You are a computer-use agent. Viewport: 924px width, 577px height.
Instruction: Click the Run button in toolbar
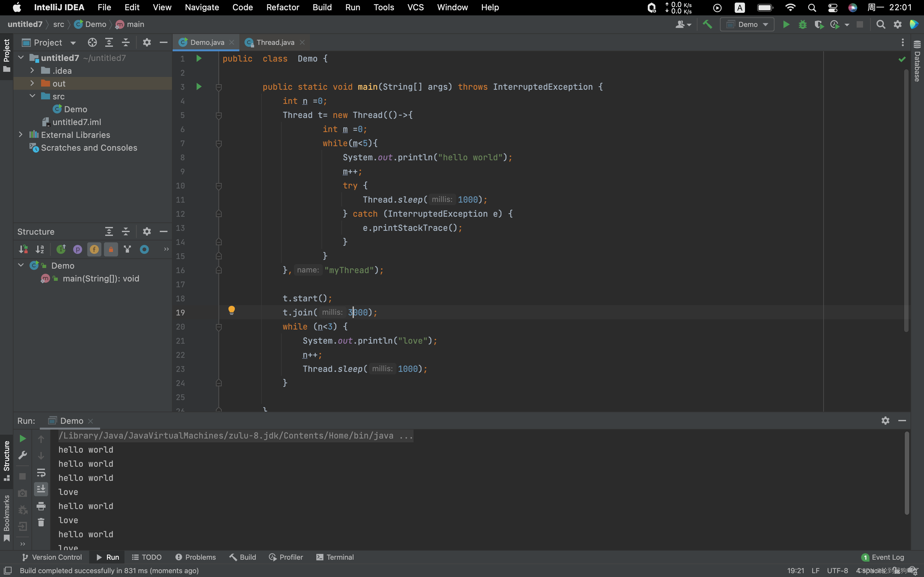(x=785, y=25)
